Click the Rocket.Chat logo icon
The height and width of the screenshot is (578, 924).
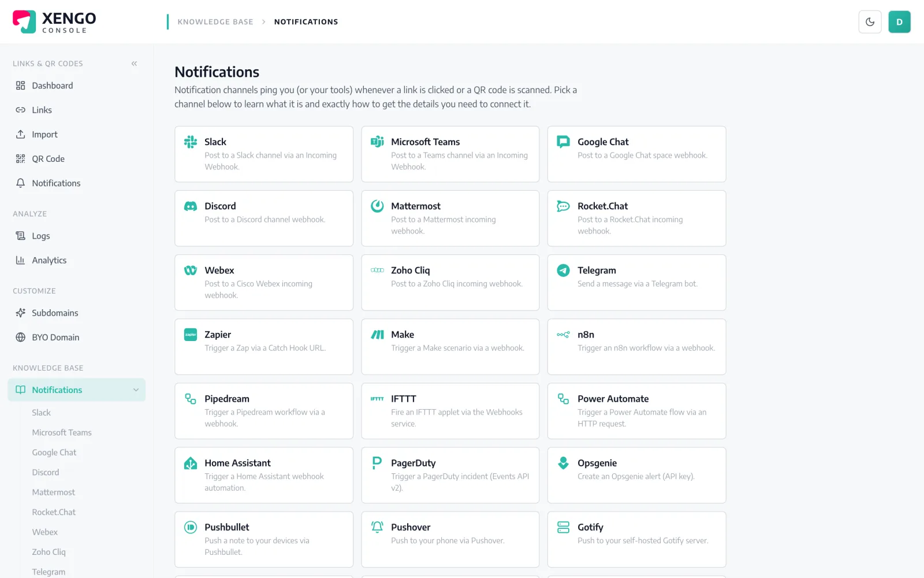click(x=563, y=206)
